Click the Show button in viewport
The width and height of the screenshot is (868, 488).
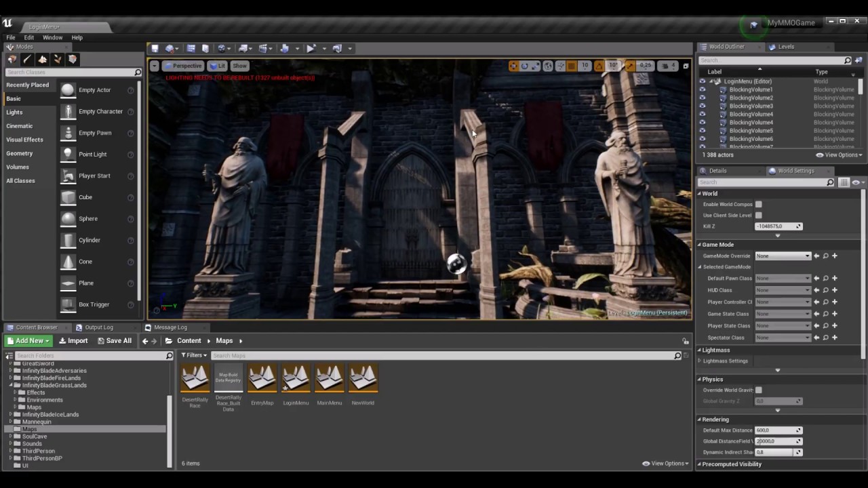tap(240, 66)
